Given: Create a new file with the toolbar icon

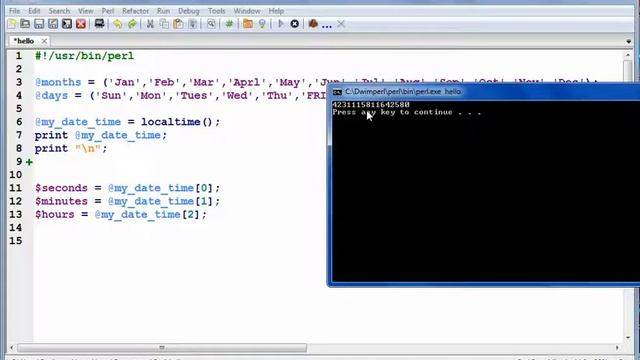Looking at the screenshot, I should tap(12, 24).
